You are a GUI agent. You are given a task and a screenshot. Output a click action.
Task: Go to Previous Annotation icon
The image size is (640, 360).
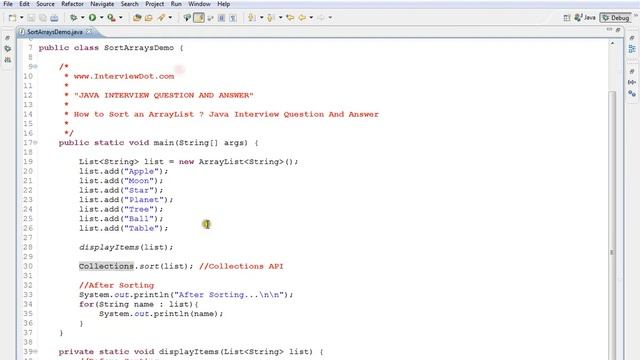pos(270,18)
